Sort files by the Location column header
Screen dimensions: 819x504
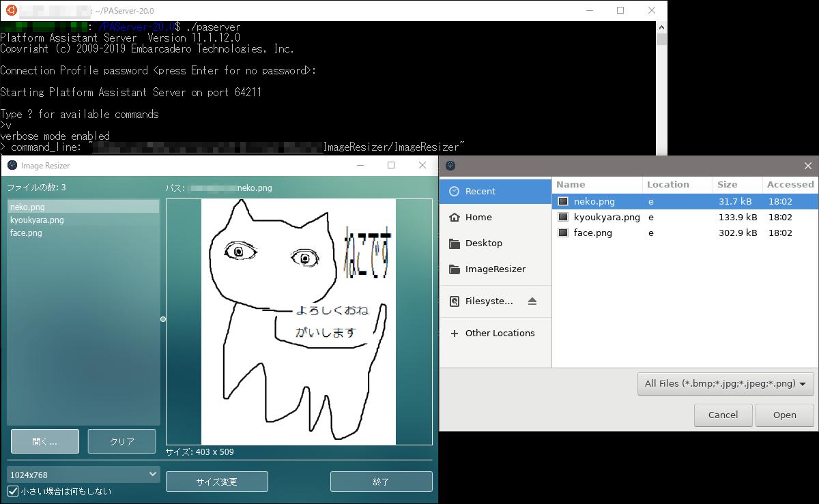(678, 185)
